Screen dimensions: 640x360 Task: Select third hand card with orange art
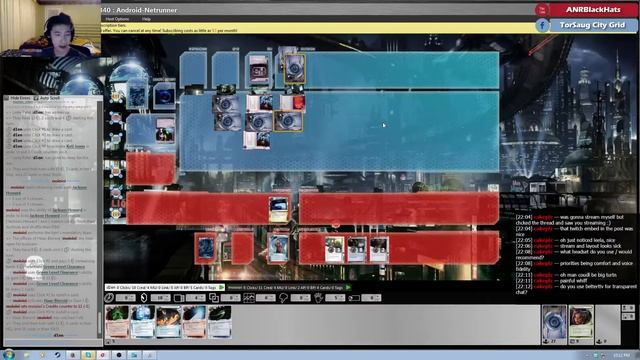[x=169, y=322]
